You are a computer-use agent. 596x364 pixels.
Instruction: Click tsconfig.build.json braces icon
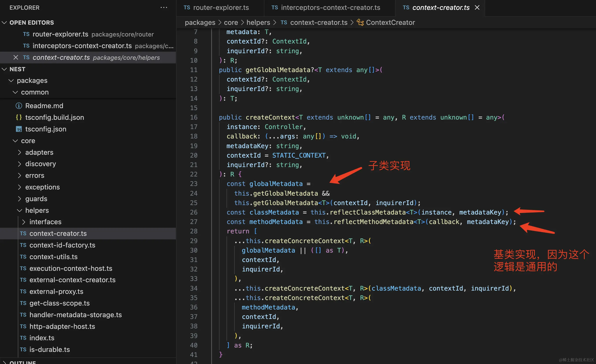click(x=19, y=117)
